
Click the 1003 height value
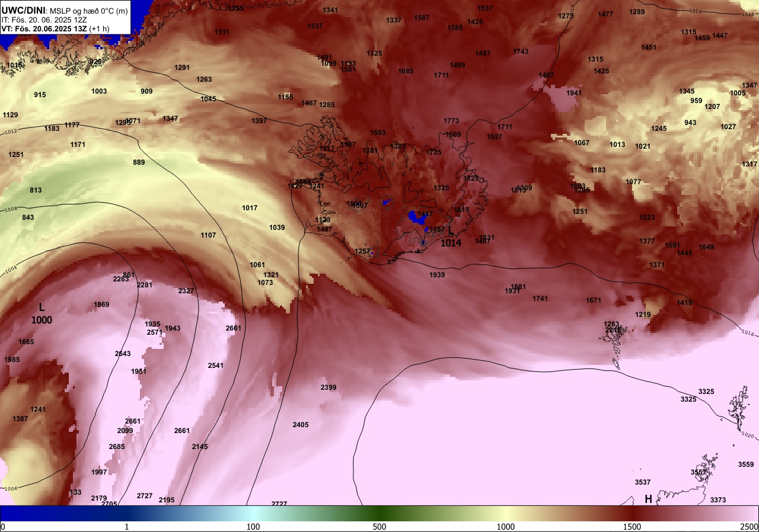(x=99, y=91)
